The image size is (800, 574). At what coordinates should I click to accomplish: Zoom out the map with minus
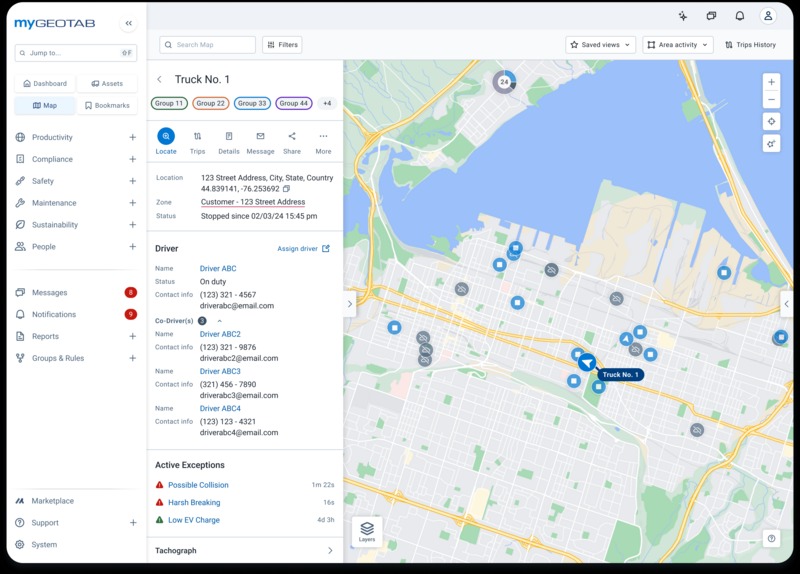[771, 99]
